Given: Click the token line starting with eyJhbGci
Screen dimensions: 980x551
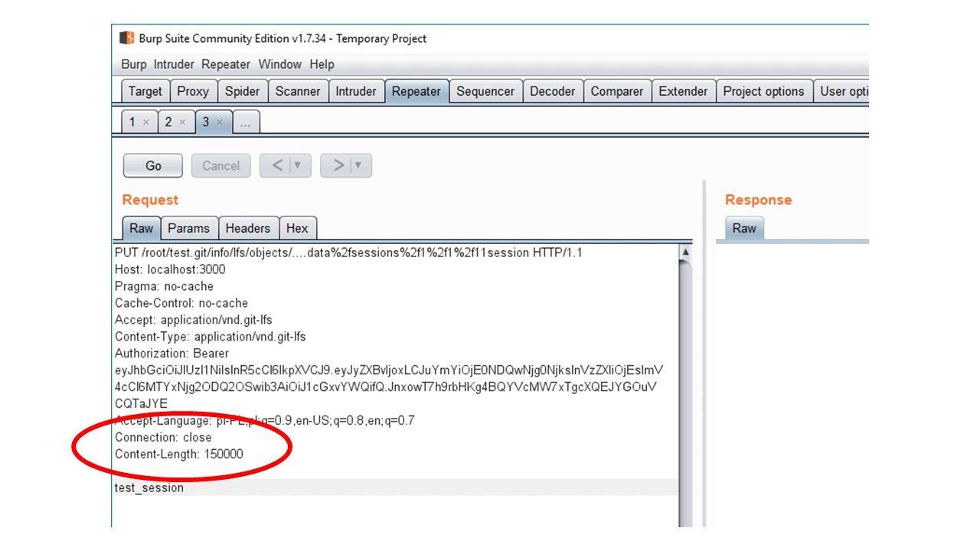Looking at the screenshot, I should 389,370.
